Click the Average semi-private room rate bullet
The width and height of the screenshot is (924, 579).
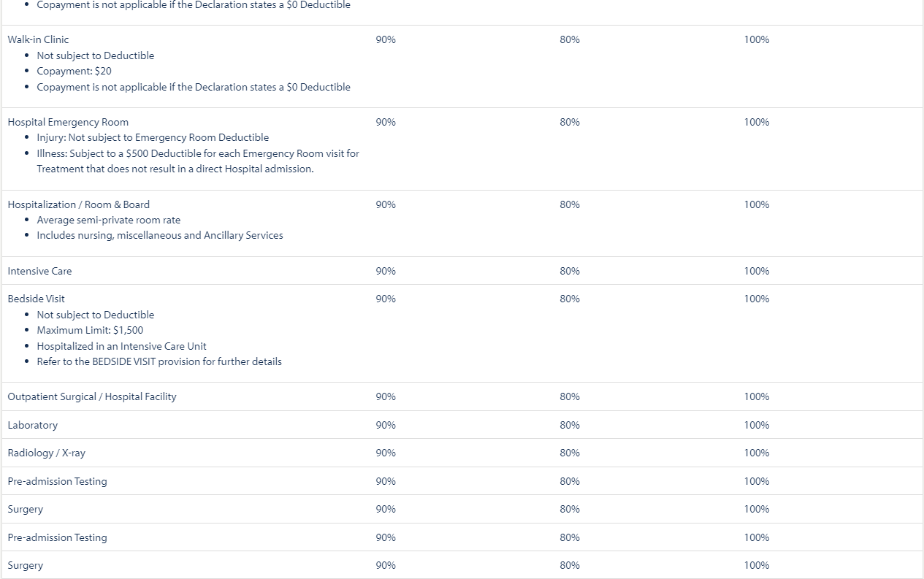coord(108,220)
